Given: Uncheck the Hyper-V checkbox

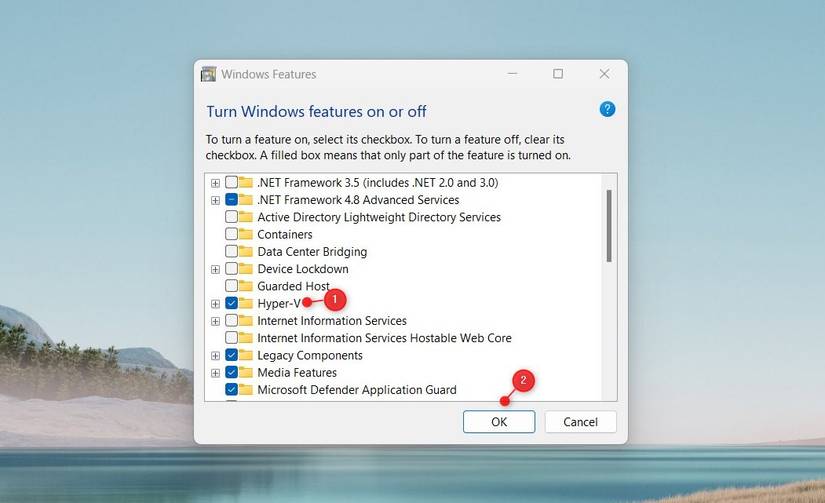Looking at the screenshot, I should (232, 303).
